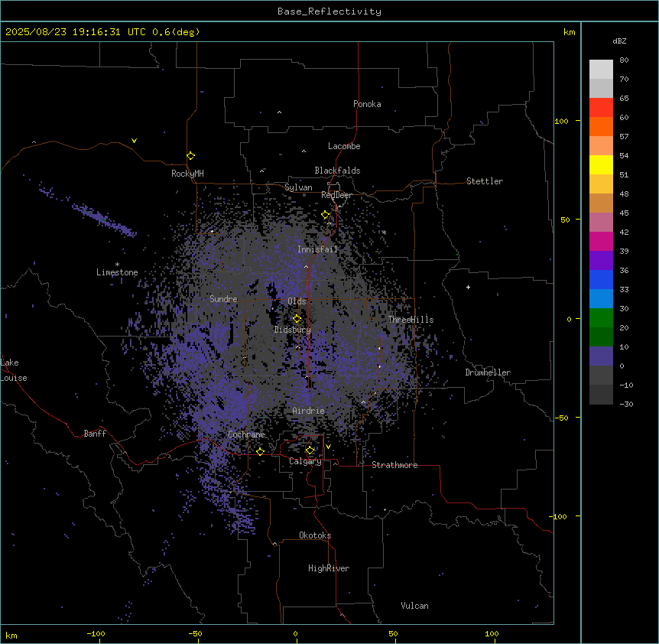The height and width of the screenshot is (644, 659).
Task: Select the yellow diamond marker between Olds and Didsbury
Action: tap(297, 319)
